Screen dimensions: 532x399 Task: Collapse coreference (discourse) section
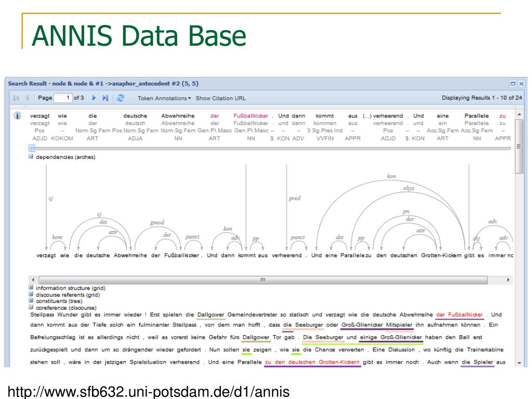coord(31,307)
